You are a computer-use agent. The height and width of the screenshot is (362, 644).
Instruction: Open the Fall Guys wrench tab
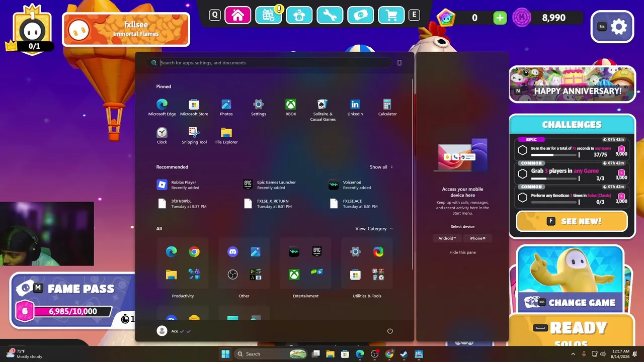click(330, 15)
